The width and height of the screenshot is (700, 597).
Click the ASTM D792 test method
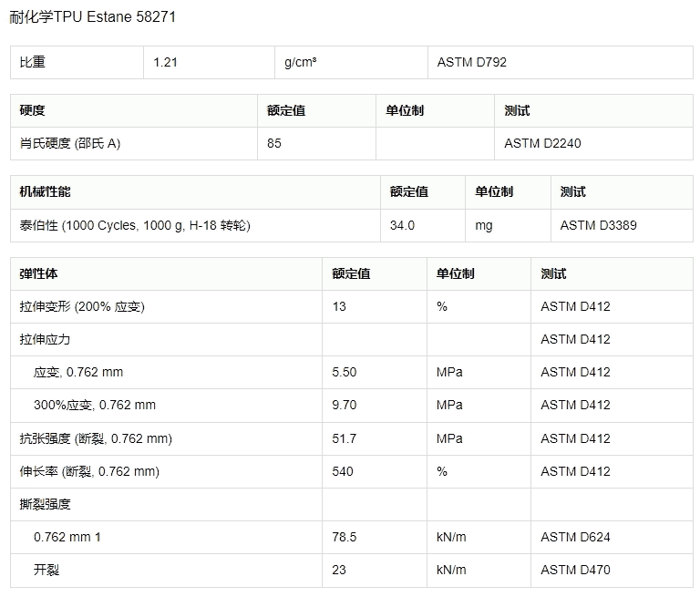click(x=471, y=62)
